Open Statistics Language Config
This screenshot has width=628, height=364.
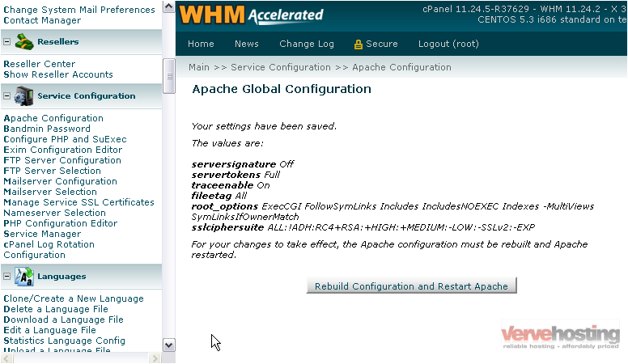64,341
